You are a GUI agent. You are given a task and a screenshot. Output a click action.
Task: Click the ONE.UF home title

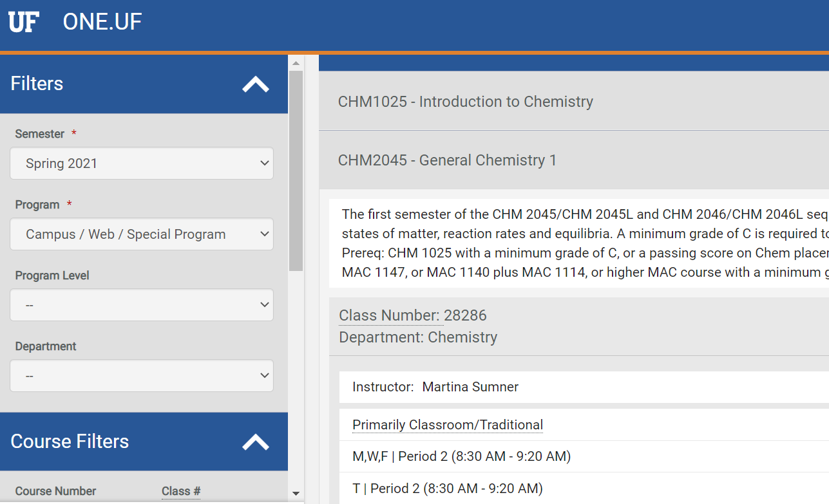102,22
